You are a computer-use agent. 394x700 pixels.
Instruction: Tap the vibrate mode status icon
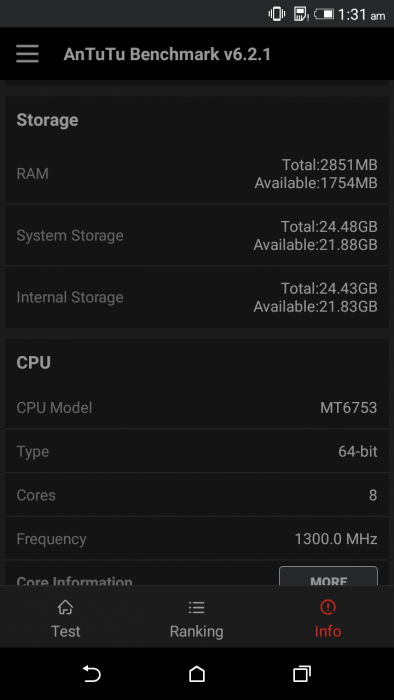pyautogui.click(x=277, y=14)
